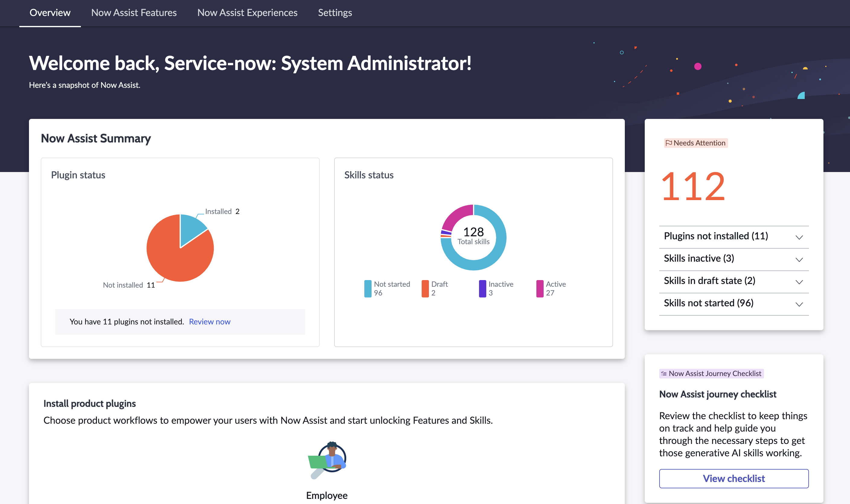
Task: Click the Skills not started (96) label
Action: 709,303
